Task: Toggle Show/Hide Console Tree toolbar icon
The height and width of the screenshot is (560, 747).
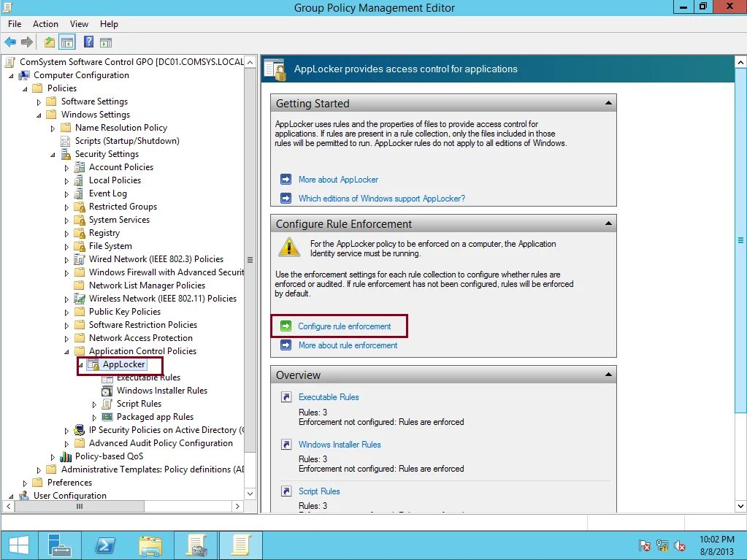Action: (67, 42)
